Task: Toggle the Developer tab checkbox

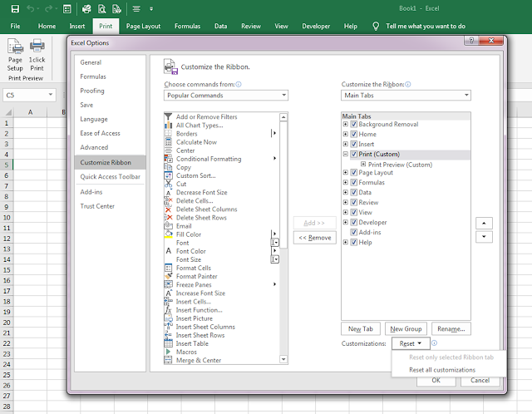Action: [x=353, y=222]
